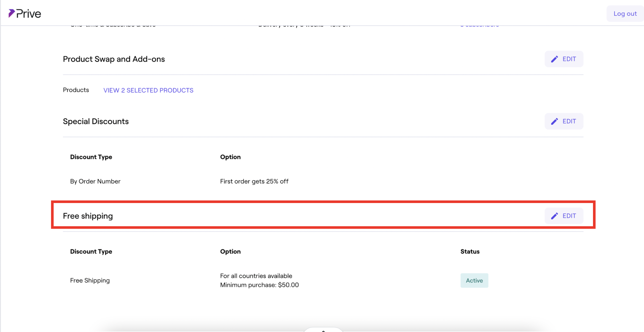
Task: Select the Product Swap and Add-ons heading
Action: pos(114,59)
